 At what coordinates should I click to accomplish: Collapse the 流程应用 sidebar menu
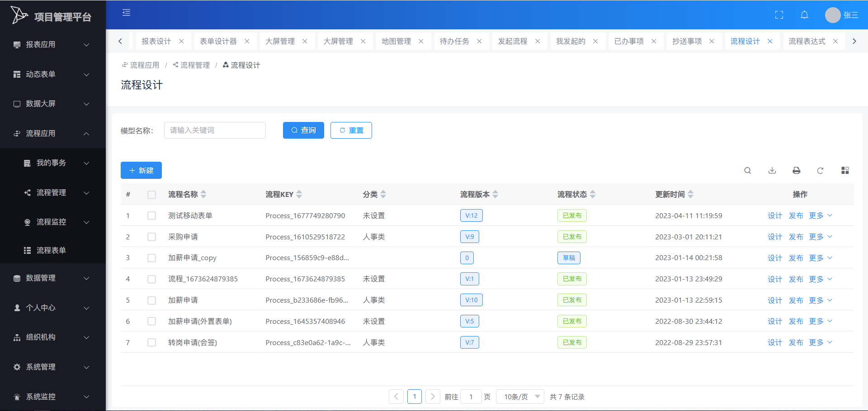(x=53, y=133)
